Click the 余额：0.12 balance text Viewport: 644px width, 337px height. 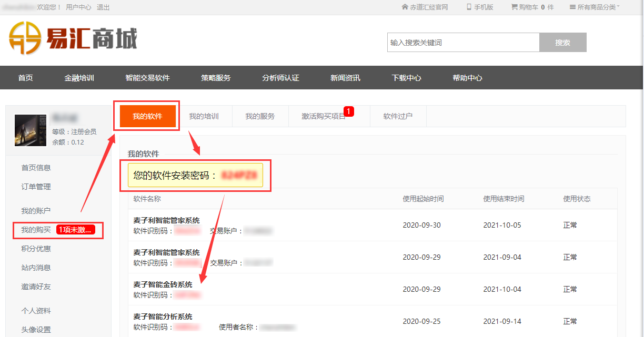pos(68,142)
